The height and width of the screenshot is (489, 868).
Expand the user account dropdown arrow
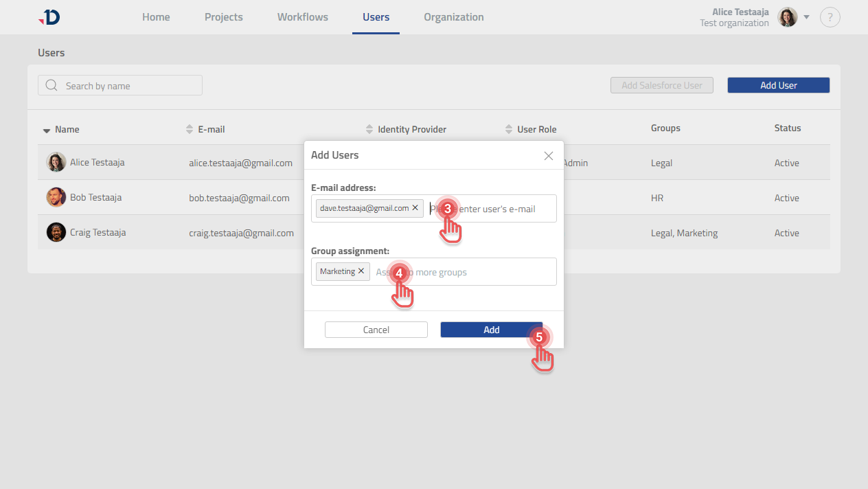click(x=807, y=17)
